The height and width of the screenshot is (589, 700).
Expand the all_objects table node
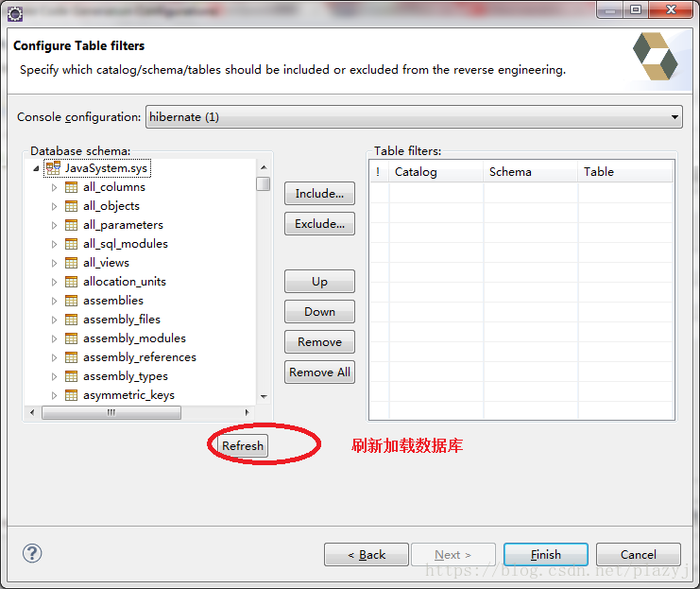[55, 206]
